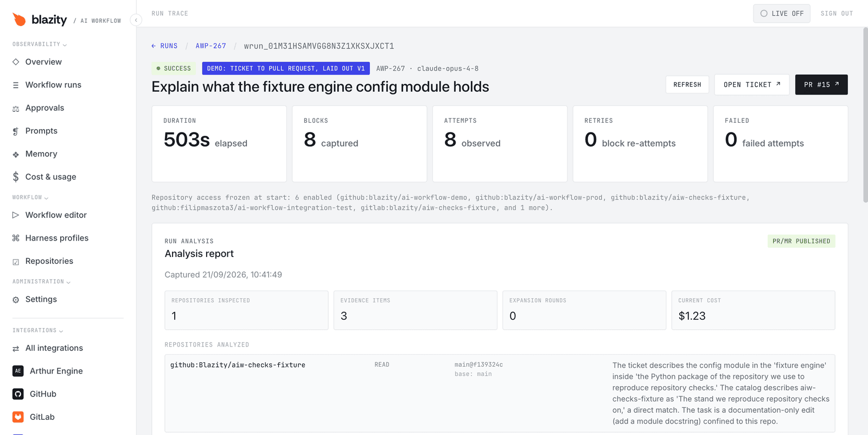The height and width of the screenshot is (435, 868).
Task: Collapse the Workflow sidebar section
Action: [30, 198]
